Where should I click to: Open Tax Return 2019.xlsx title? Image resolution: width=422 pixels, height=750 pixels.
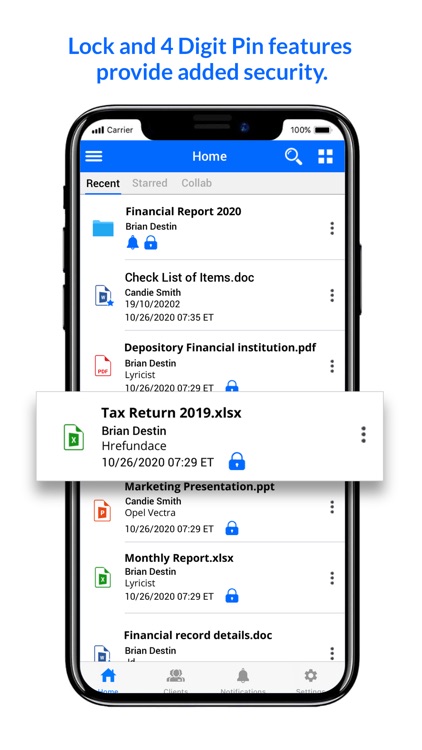pyautogui.click(x=171, y=413)
